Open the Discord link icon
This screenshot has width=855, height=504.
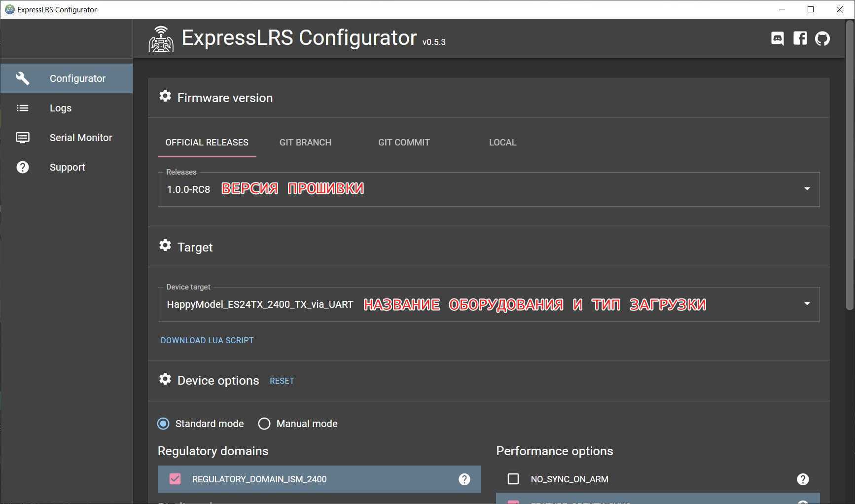click(x=777, y=38)
